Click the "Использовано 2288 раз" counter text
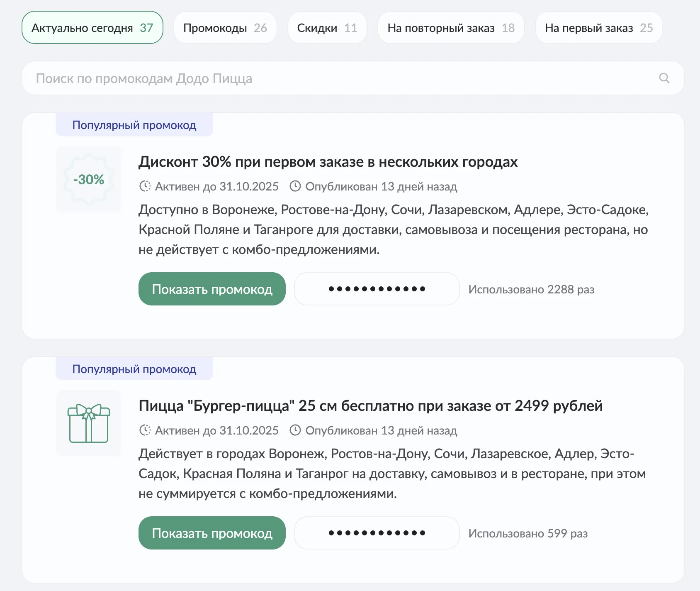 pyautogui.click(x=532, y=289)
